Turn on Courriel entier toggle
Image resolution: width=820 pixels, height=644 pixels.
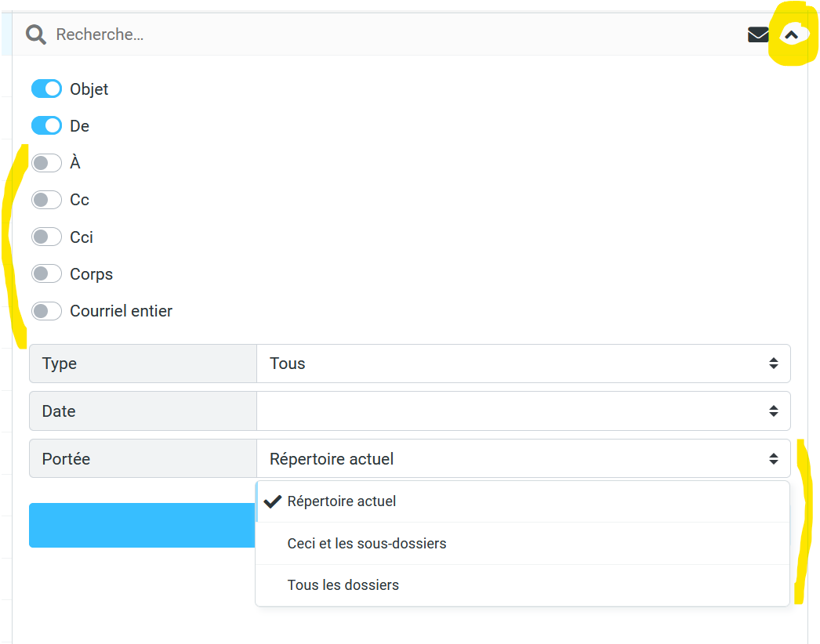(46, 311)
